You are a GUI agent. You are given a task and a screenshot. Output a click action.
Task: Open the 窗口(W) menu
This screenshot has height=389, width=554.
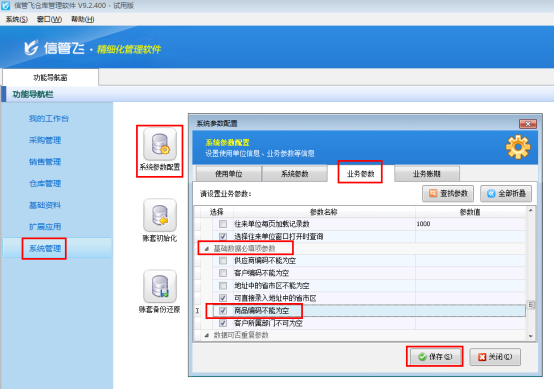[x=49, y=19]
